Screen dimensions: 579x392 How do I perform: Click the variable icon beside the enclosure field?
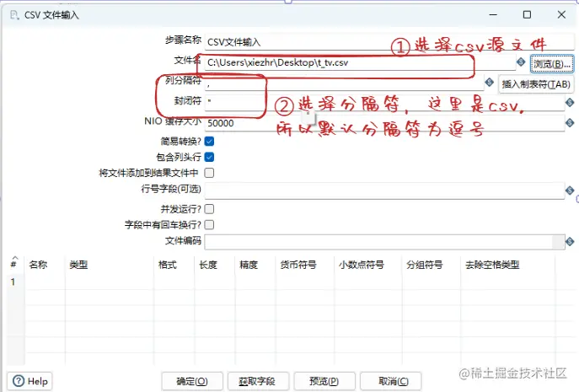pyautogui.click(x=570, y=102)
